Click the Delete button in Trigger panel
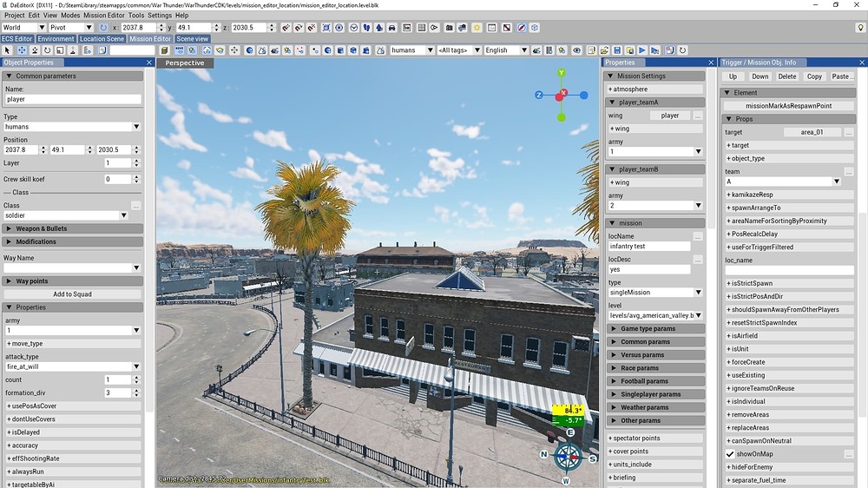This screenshot has height=488, width=868. [x=786, y=76]
